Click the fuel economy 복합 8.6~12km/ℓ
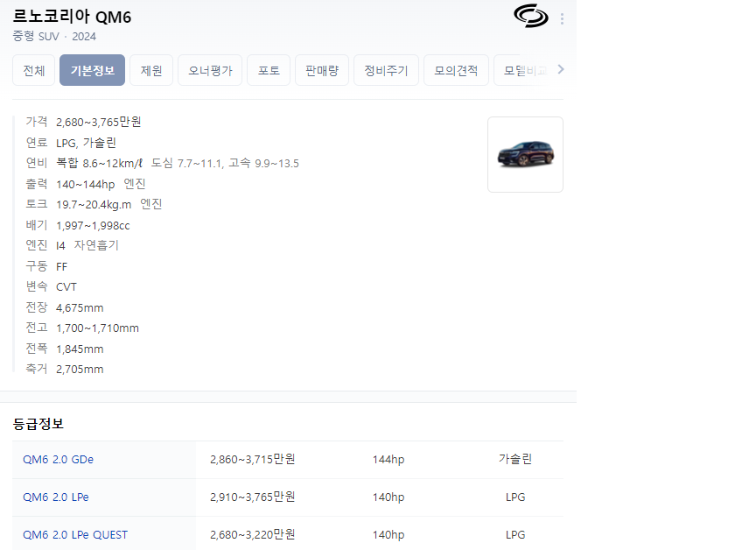Image resolution: width=756 pixels, height=550 pixels. click(100, 163)
